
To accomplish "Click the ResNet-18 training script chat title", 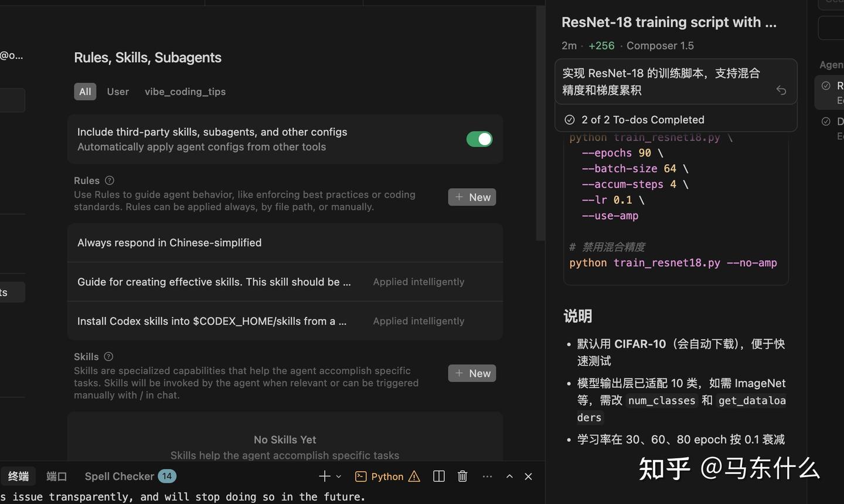I will click(x=669, y=22).
